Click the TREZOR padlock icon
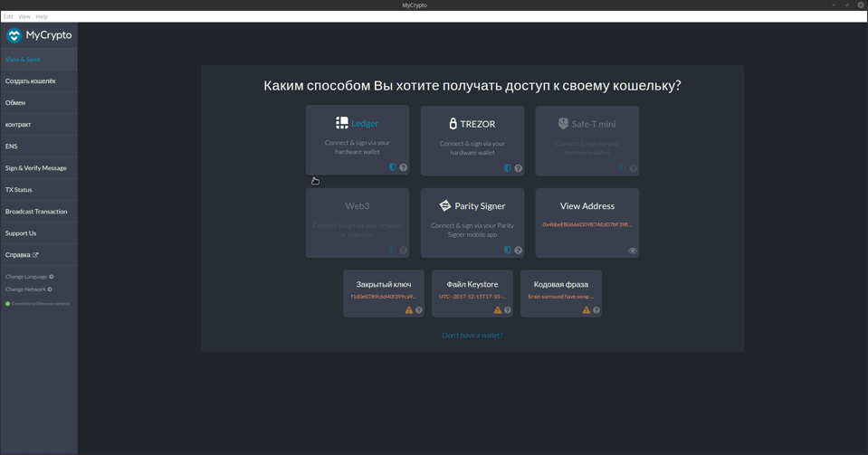 click(453, 123)
